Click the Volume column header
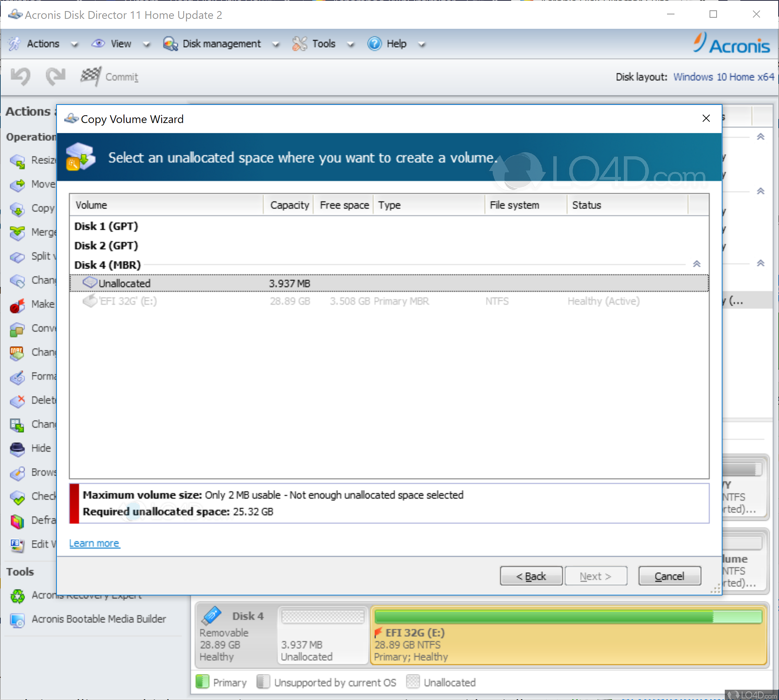Image resolution: width=779 pixels, height=700 pixels. pyautogui.click(x=167, y=205)
